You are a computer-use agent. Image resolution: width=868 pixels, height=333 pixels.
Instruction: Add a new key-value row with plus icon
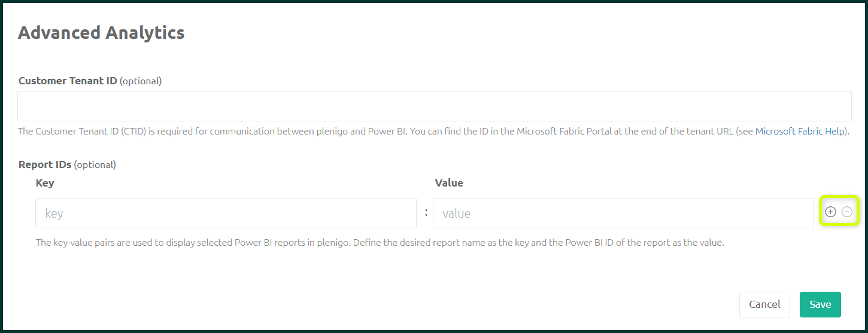tap(830, 212)
